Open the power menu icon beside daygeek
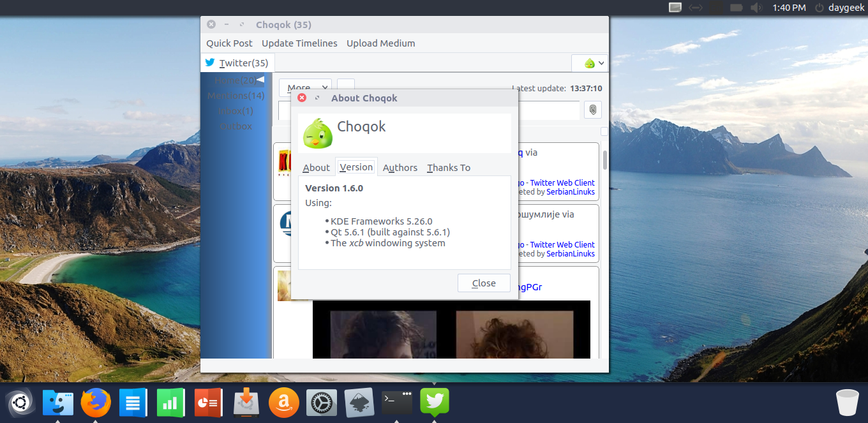This screenshot has width=868, height=423. (819, 8)
